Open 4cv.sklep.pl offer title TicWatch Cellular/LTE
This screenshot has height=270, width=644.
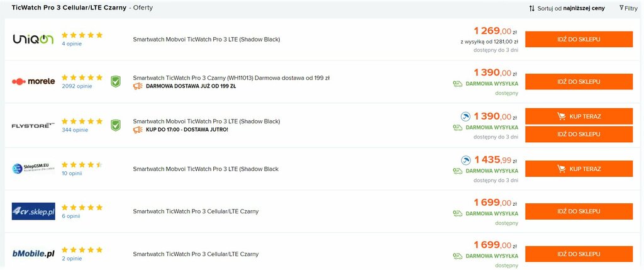pyautogui.click(x=196, y=211)
